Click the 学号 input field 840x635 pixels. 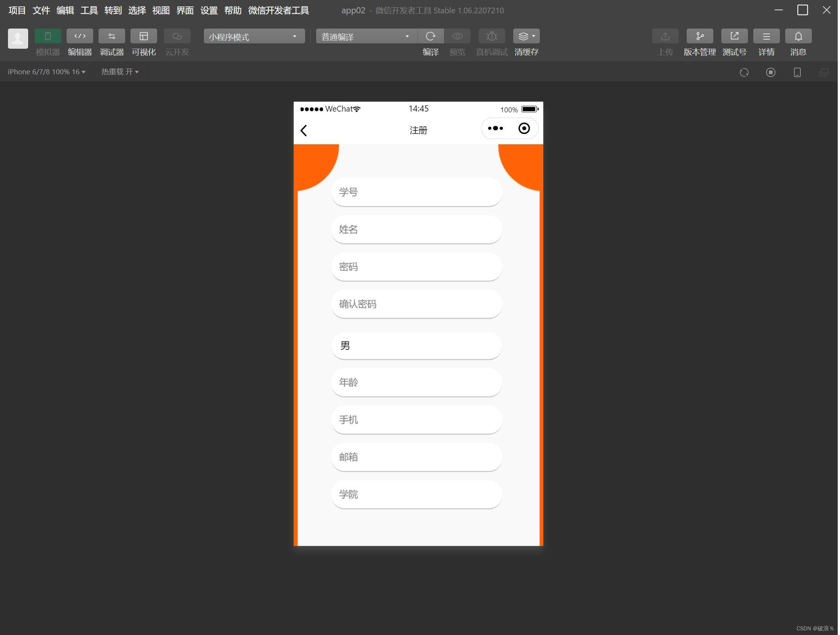click(417, 192)
